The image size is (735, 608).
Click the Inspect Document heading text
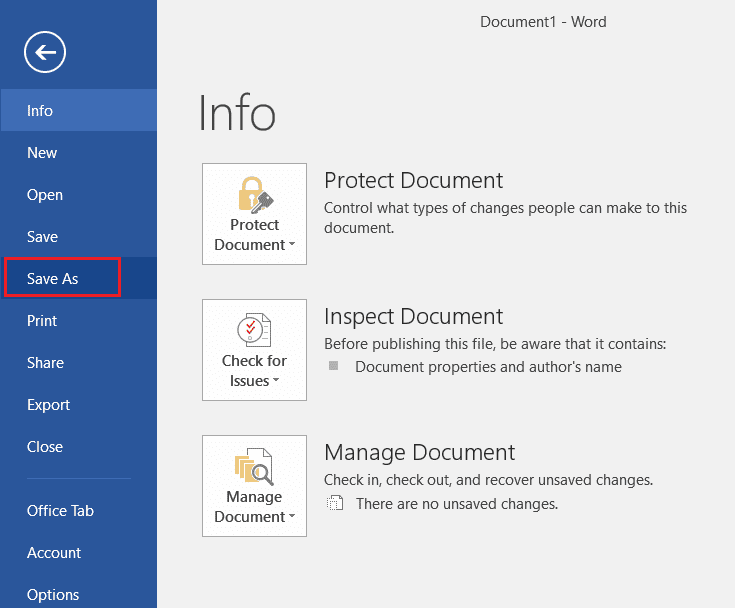click(413, 316)
